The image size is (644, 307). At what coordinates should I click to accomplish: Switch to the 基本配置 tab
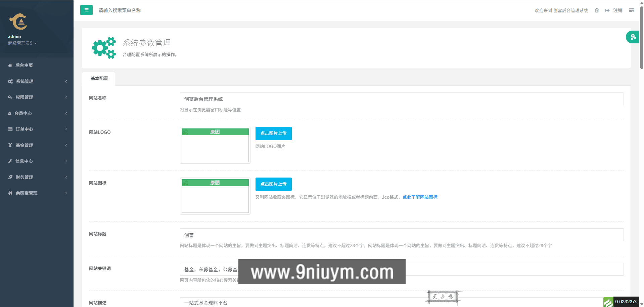click(x=99, y=78)
